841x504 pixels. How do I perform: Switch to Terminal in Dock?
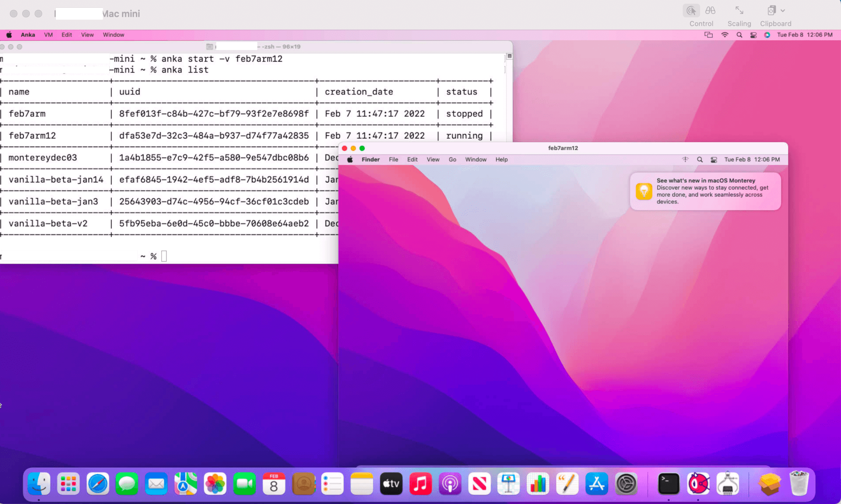(x=669, y=483)
